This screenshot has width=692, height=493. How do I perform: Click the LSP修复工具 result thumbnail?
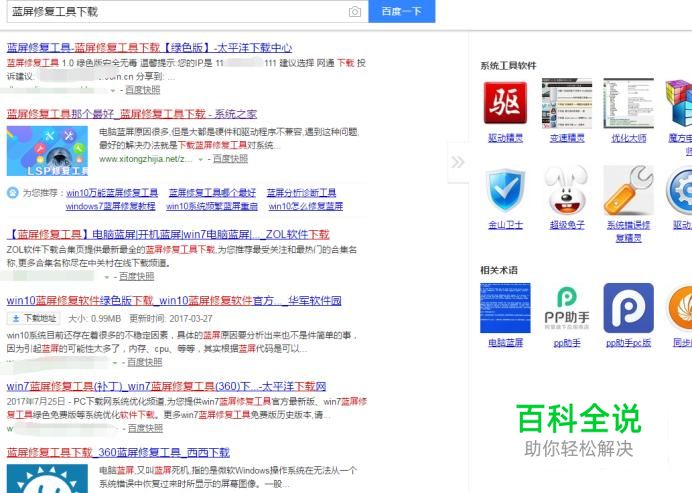(47, 151)
